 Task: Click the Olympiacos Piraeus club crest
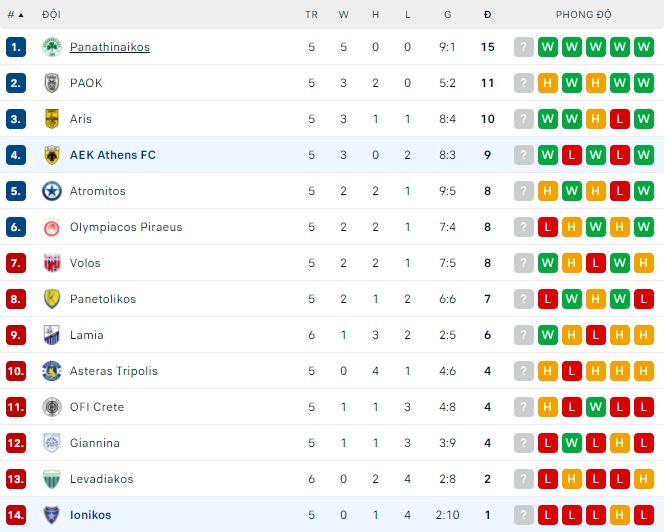[52, 227]
